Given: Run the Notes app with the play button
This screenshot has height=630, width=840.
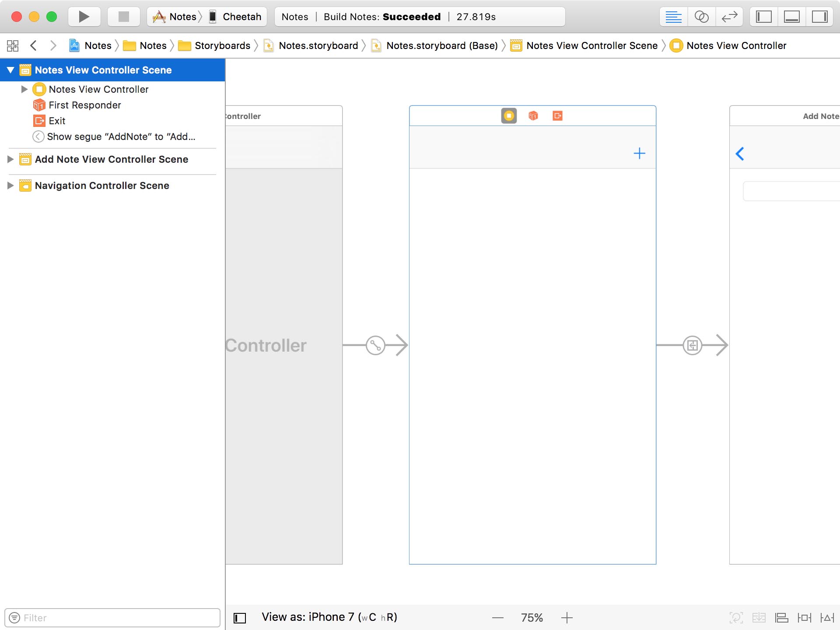Looking at the screenshot, I should pyautogui.click(x=84, y=17).
